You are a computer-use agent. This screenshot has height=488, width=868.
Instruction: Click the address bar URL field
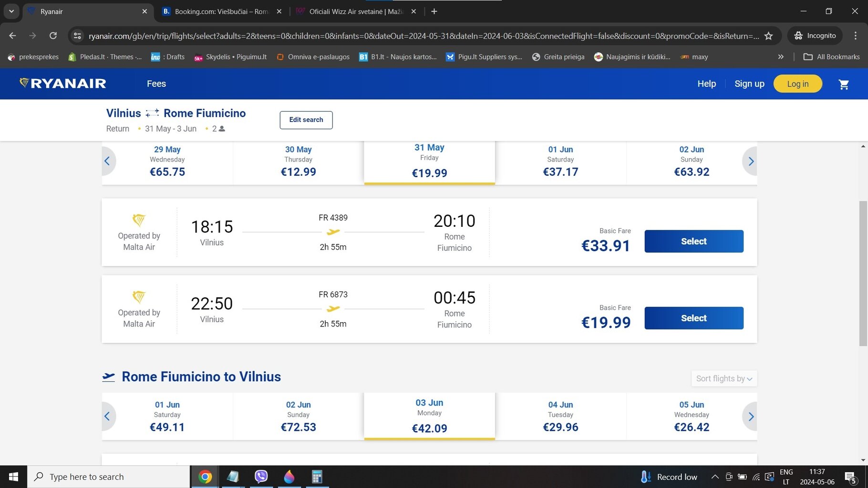[x=424, y=36]
